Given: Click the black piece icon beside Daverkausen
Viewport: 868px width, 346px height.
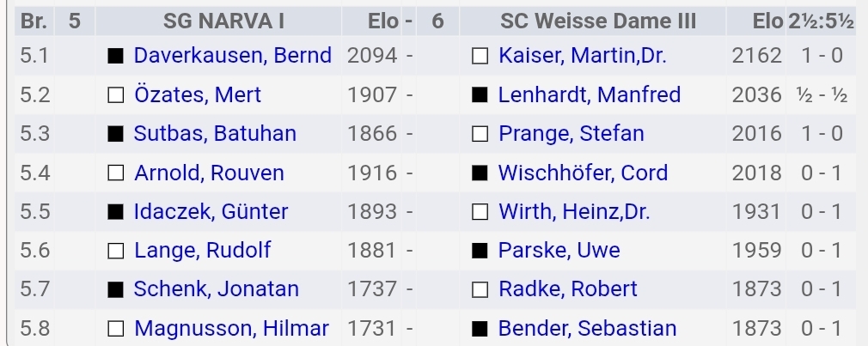Looking at the screenshot, I should 115,57.
